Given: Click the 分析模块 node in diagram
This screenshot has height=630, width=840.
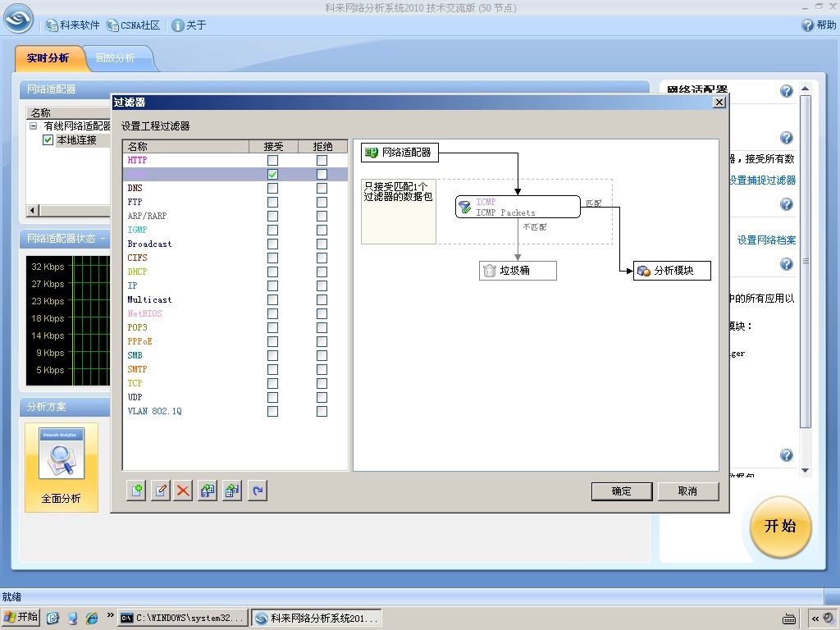Looking at the screenshot, I should click(673, 271).
